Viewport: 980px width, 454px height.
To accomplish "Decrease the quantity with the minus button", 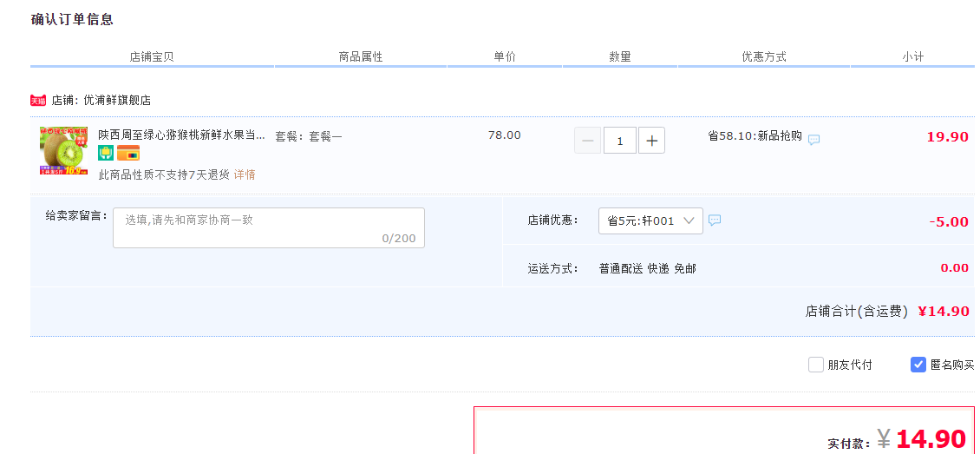I will point(587,141).
